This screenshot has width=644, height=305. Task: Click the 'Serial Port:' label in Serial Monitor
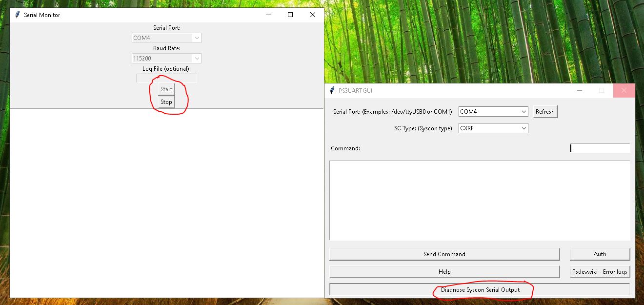(166, 28)
